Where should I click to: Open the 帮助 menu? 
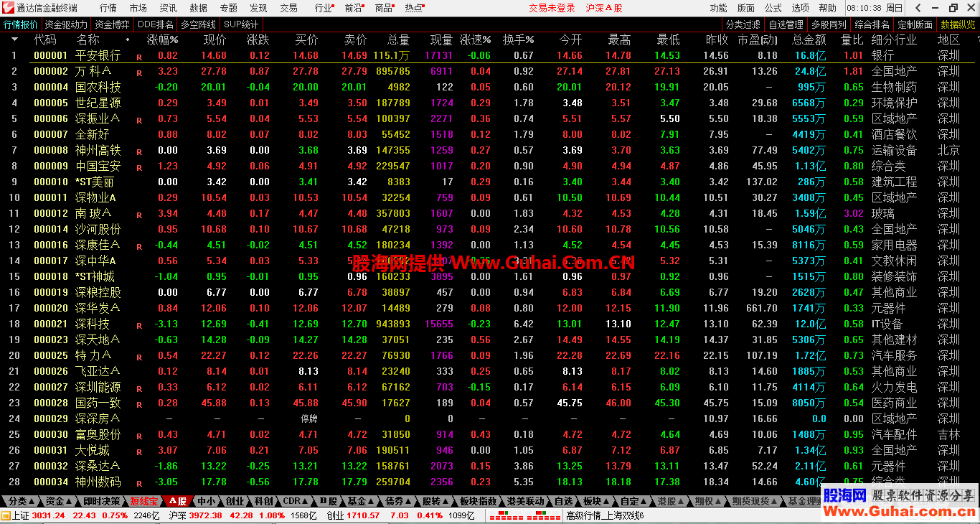pyautogui.click(x=828, y=8)
